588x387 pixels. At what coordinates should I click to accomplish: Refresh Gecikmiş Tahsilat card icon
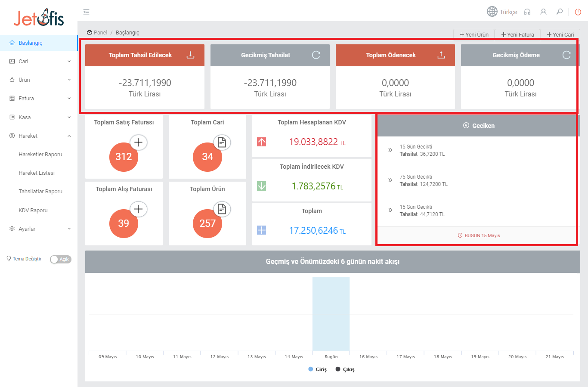(316, 55)
